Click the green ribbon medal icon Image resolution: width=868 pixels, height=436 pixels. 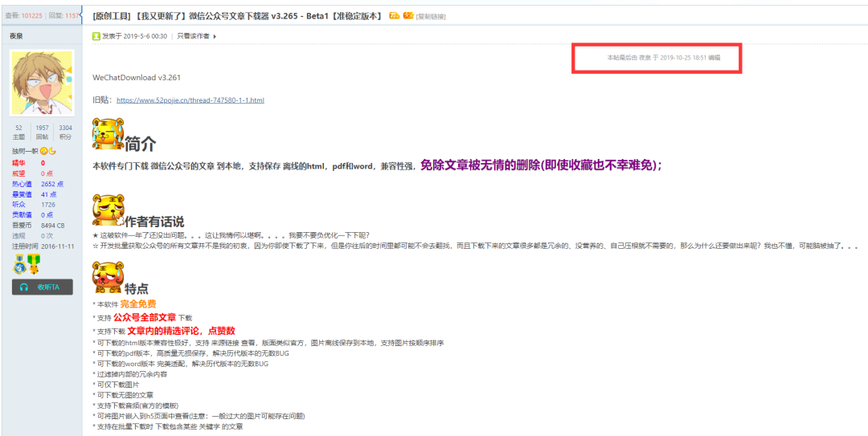coord(34,263)
